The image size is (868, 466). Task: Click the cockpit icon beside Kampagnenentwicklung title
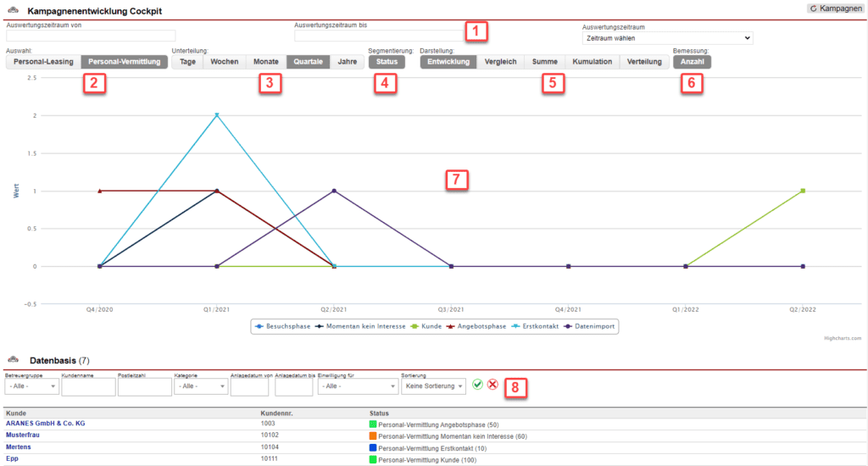pyautogui.click(x=12, y=11)
